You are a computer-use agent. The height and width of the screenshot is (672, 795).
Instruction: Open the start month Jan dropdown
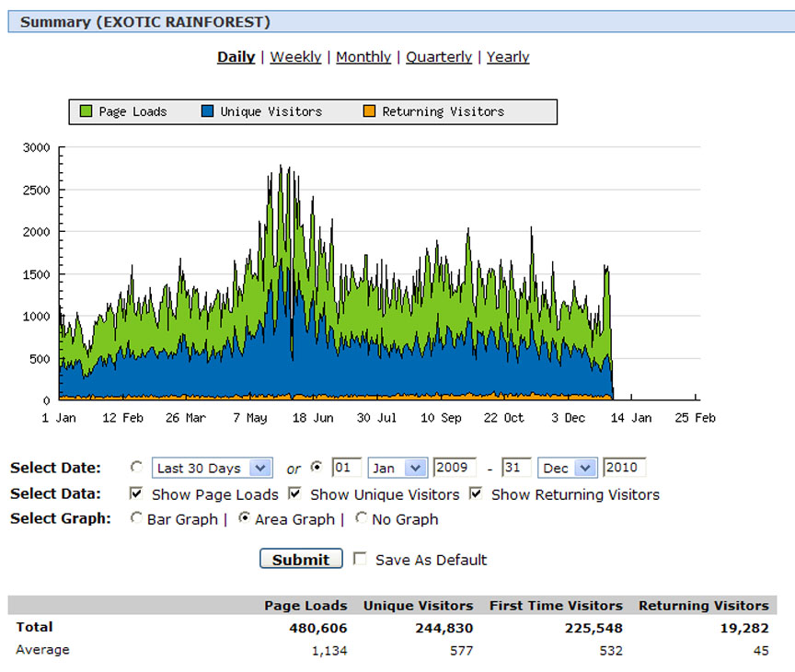(x=398, y=468)
